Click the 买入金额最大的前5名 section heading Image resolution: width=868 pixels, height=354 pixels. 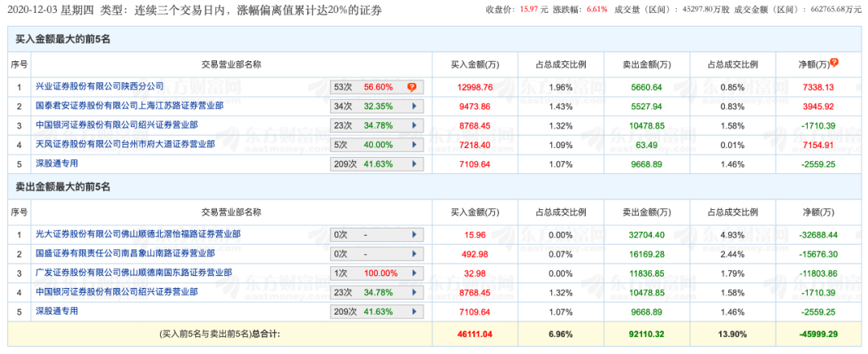pyautogui.click(x=63, y=40)
